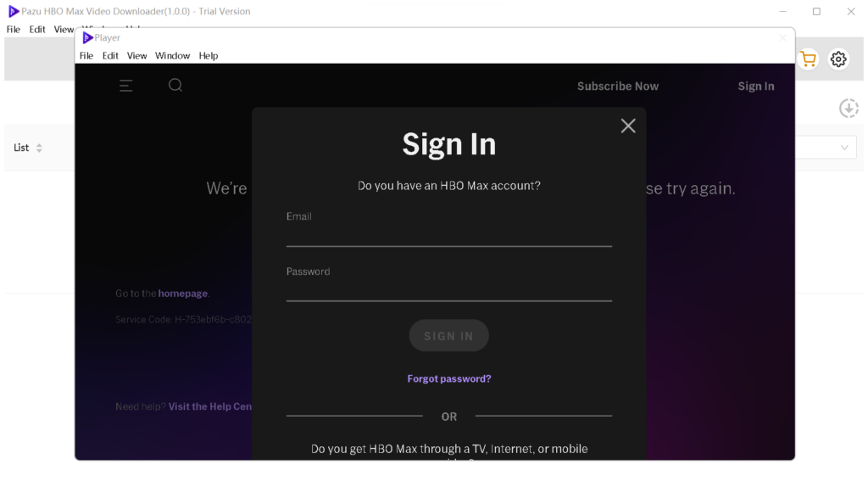
Task: Click the Player window logo icon
Action: click(x=87, y=37)
